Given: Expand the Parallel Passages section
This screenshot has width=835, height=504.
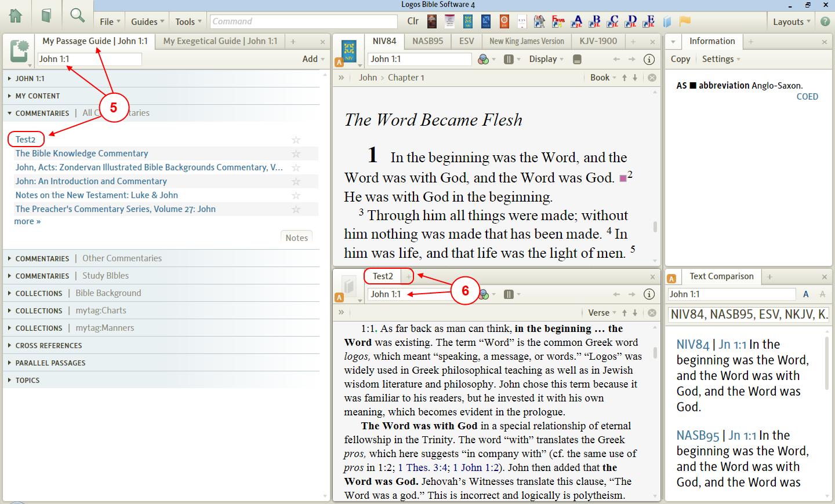Looking at the screenshot, I should point(50,363).
